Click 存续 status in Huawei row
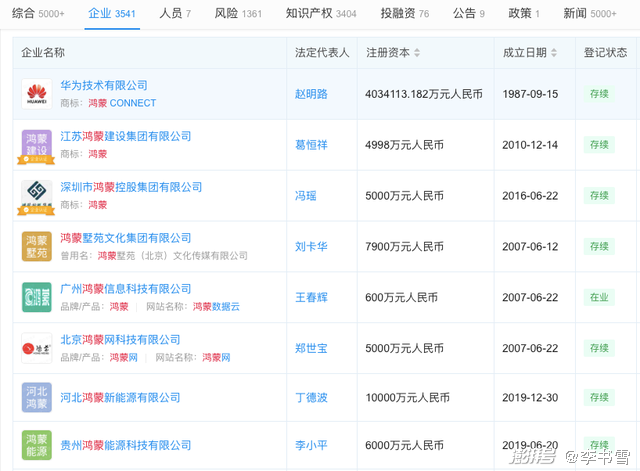Screen dimensions: 640x471 pyautogui.click(x=599, y=94)
